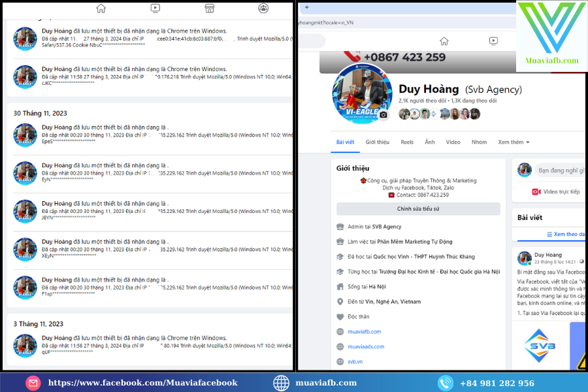Screen dimensions: 588x392
Task: Click Đến từ Vin, Nghệ An, Vietnam entry
Action: coord(384,302)
